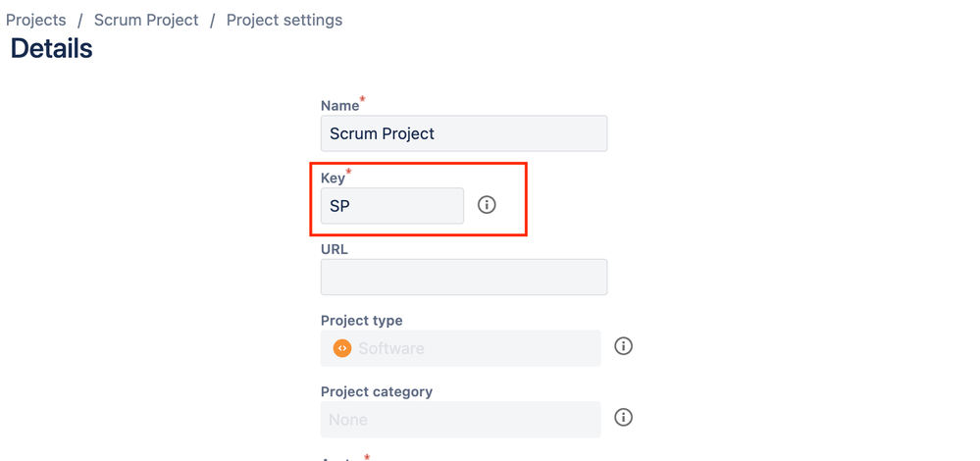
Task: Click the Key field label
Action: (x=332, y=179)
